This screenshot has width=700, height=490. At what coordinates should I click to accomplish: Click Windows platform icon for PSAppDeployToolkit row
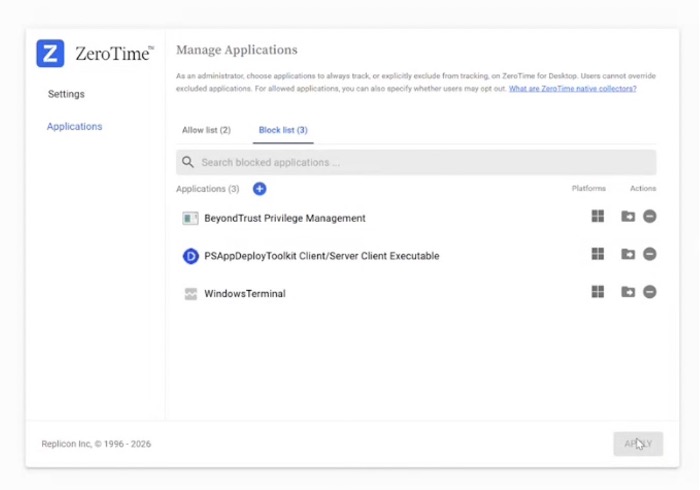point(598,254)
